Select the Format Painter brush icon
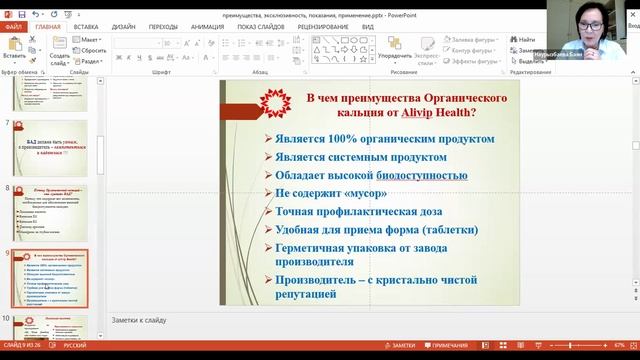 32,60
